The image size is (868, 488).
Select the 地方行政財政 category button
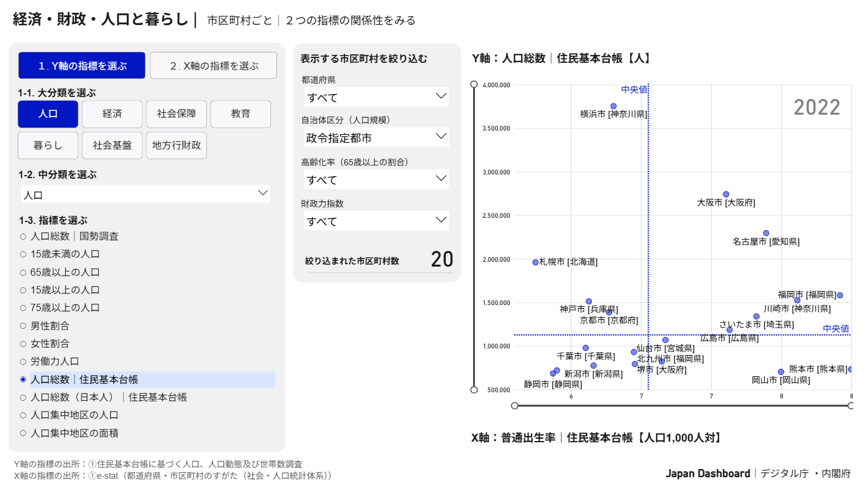point(176,145)
